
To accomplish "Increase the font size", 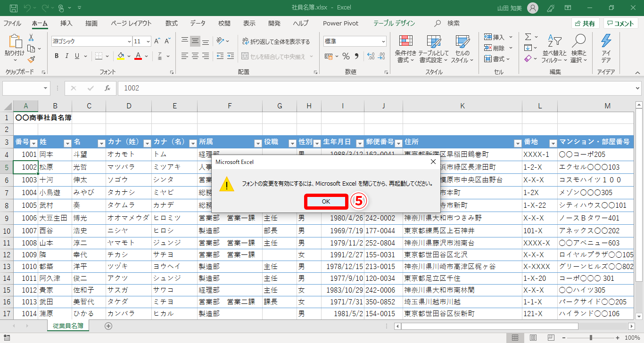I will (157, 41).
